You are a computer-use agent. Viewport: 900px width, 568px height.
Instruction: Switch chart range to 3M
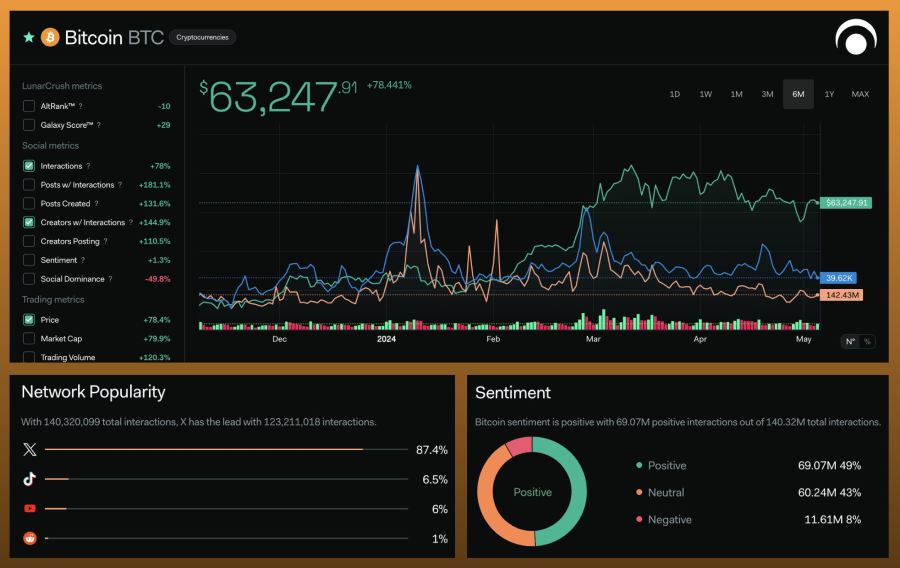tap(767, 94)
